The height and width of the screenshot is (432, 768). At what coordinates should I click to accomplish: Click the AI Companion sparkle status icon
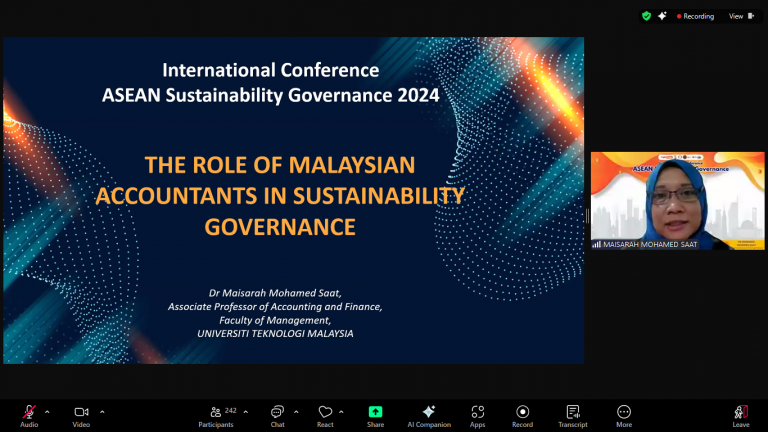[662, 16]
